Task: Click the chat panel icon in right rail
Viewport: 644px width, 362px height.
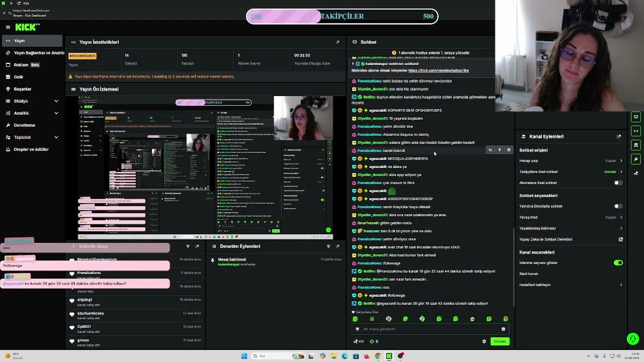Action: [x=636, y=117]
